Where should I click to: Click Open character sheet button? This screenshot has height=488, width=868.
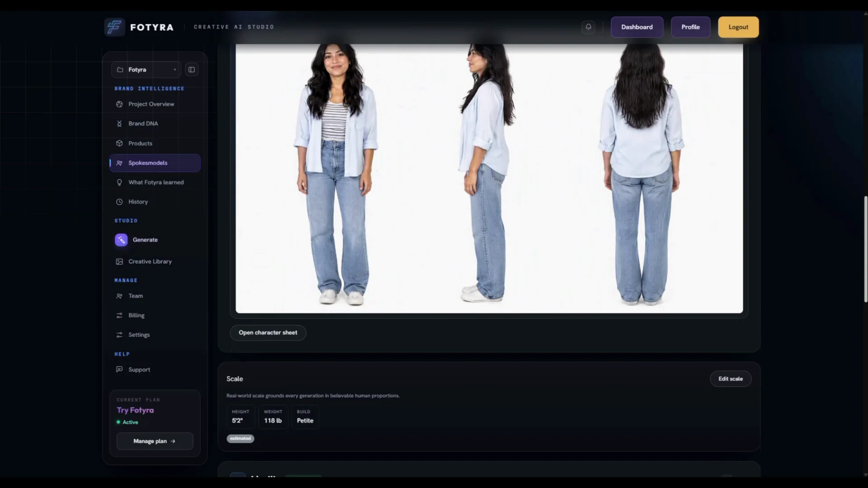point(268,333)
